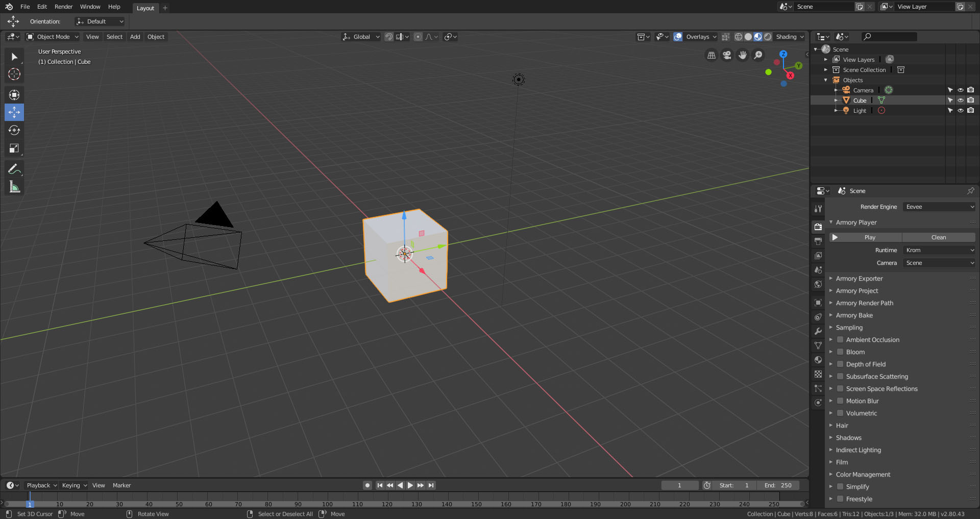Enable the Ambient Occlusion checkbox

point(840,340)
